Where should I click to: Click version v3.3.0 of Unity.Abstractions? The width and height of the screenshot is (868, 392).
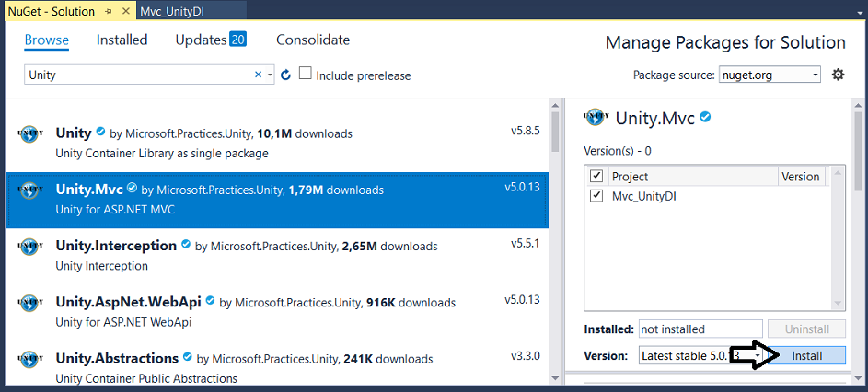(x=525, y=355)
